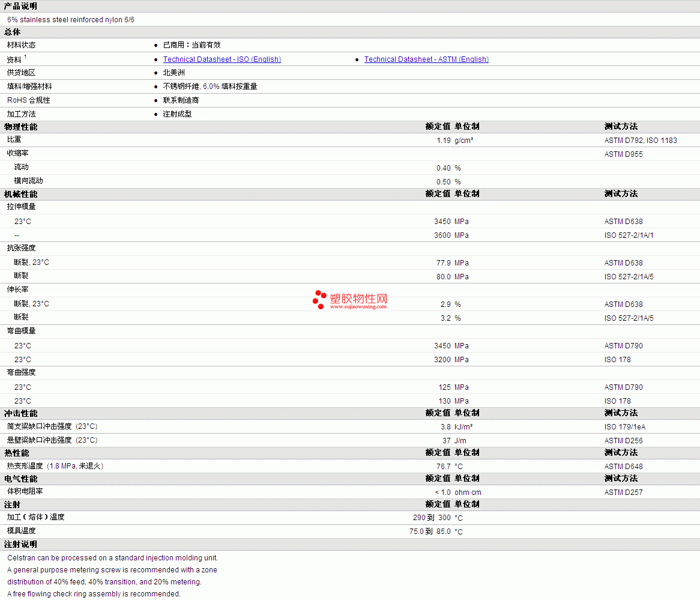Click the ASTM D257 test method
This screenshot has height=600, width=700.
pyautogui.click(x=624, y=492)
